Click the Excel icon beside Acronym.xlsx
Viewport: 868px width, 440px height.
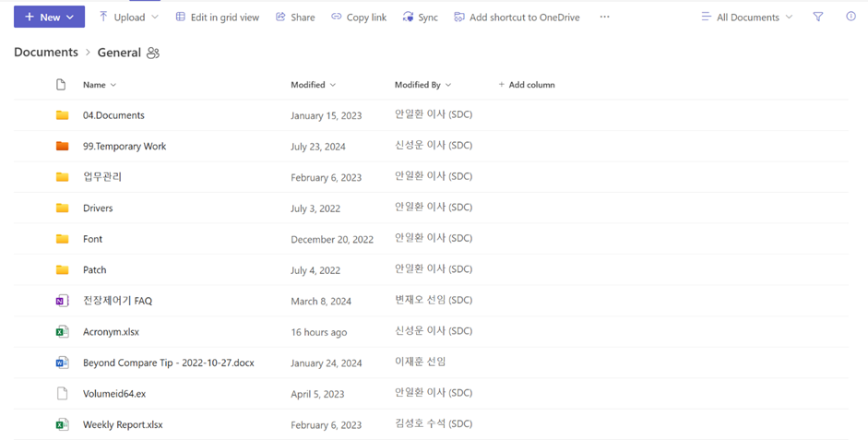[x=62, y=332]
